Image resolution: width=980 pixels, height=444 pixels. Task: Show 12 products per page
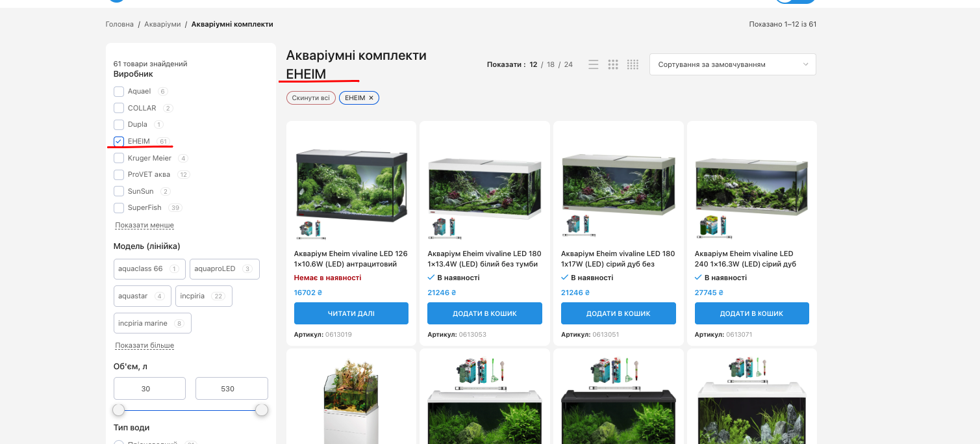pyautogui.click(x=533, y=64)
